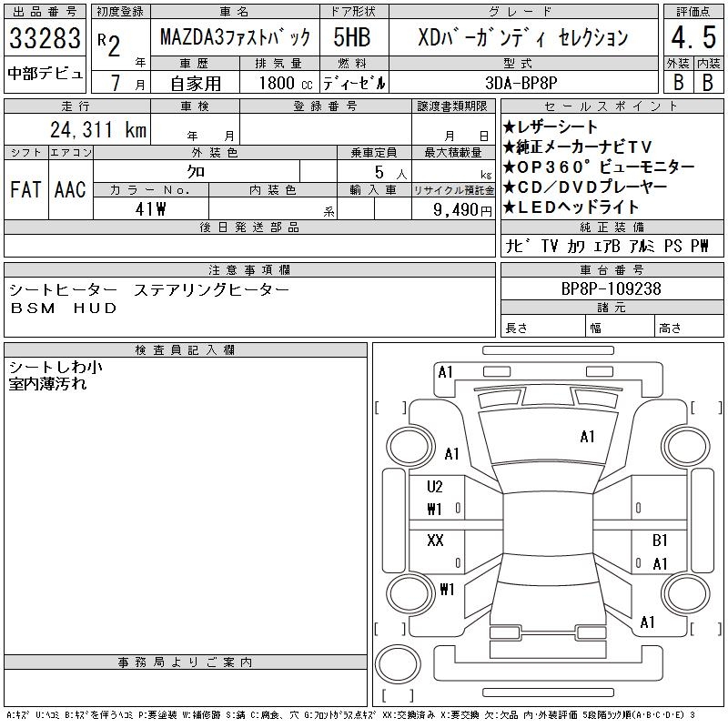The image size is (728, 728).
Task: Click カワ in the 純正装備 row
Action: click(x=575, y=246)
